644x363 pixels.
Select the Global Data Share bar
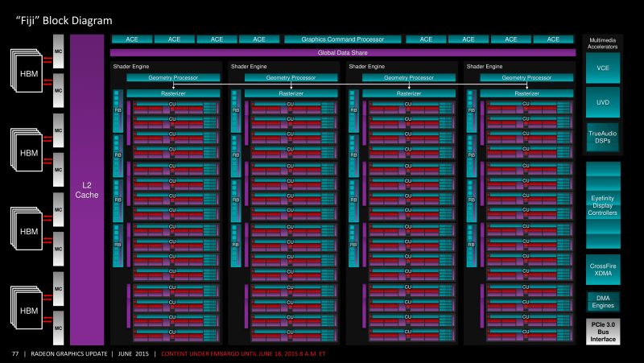click(343, 52)
